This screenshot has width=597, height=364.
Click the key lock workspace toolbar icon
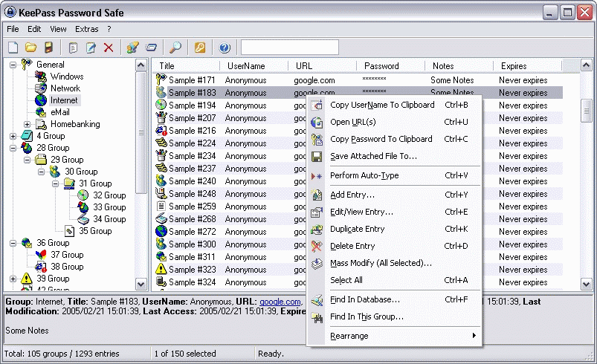click(200, 48)
